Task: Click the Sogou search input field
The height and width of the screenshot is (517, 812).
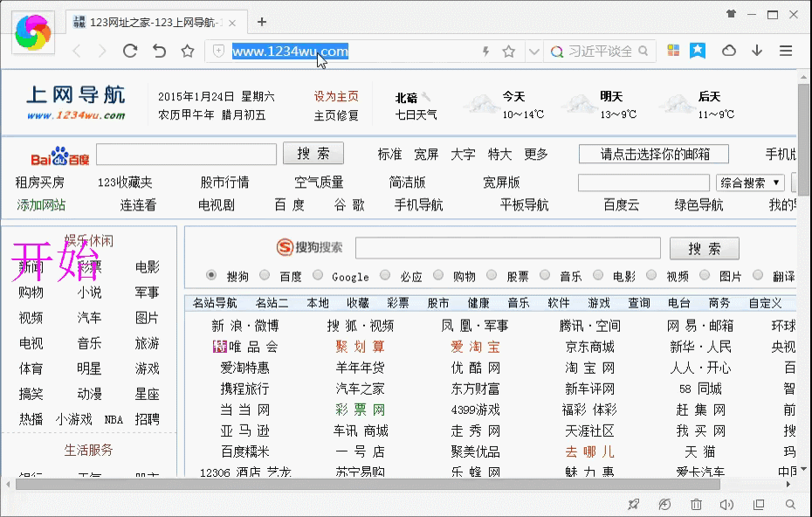Action: pos(508,248)
